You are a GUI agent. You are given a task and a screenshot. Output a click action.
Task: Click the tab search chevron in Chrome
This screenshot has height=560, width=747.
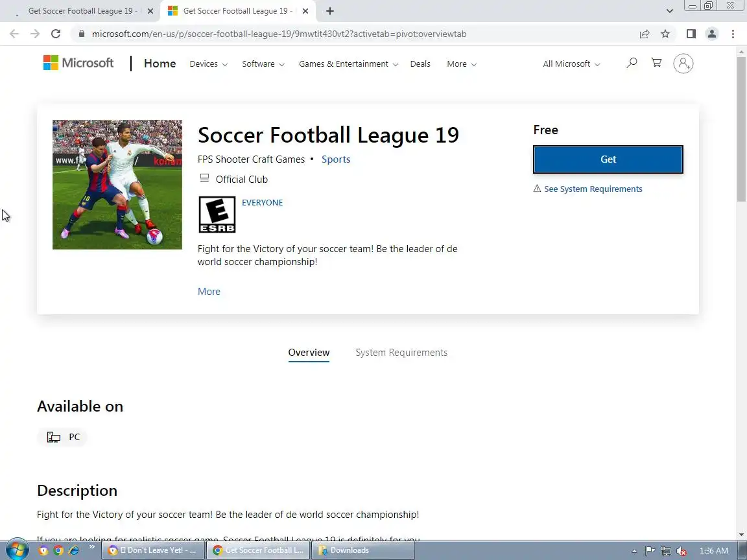click(669, 11)
